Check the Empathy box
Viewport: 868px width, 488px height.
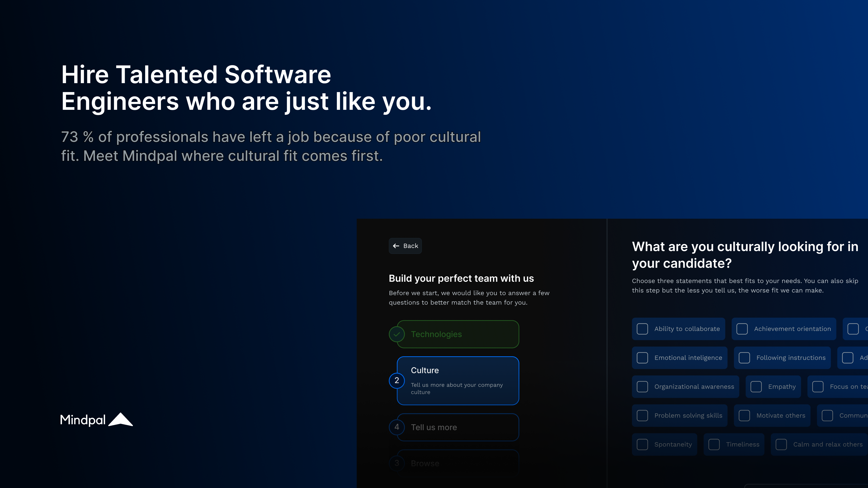(x=756, y=387)
